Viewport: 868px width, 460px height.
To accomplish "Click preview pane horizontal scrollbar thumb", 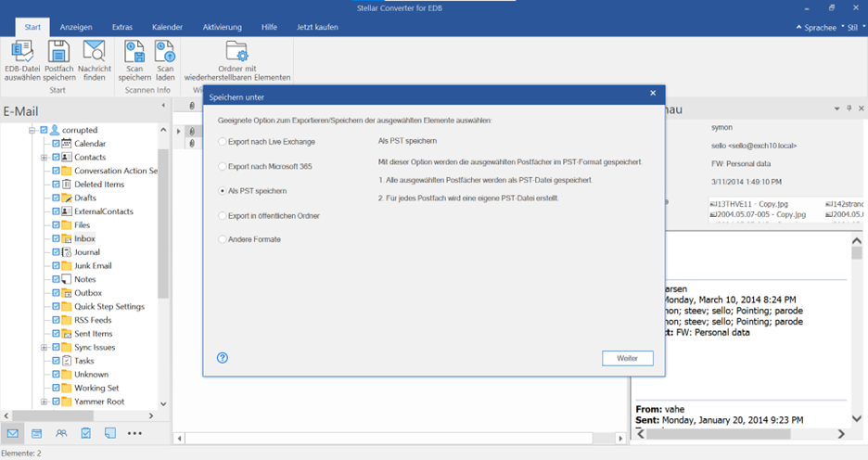I will (719, 435).
